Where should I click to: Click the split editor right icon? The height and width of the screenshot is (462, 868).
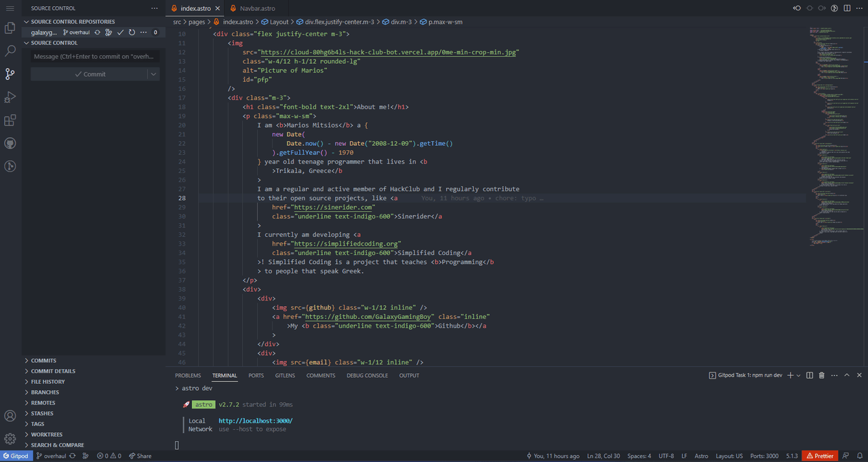tap(846, 8)
